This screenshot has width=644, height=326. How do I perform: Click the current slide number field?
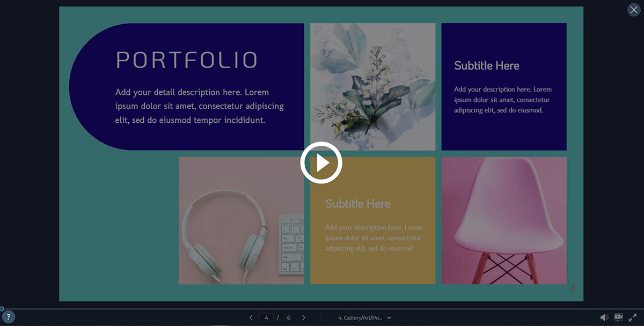click(266, 317)
